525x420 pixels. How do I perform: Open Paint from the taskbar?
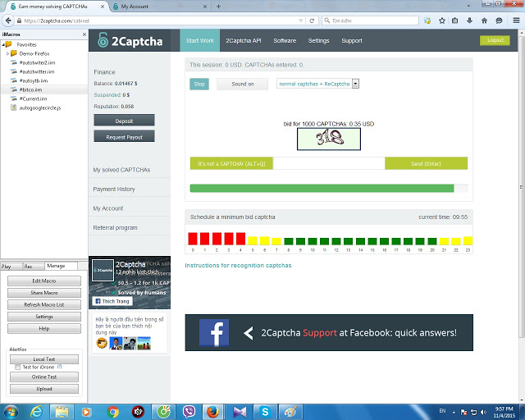pyautogui.click(x=290, y=412)
